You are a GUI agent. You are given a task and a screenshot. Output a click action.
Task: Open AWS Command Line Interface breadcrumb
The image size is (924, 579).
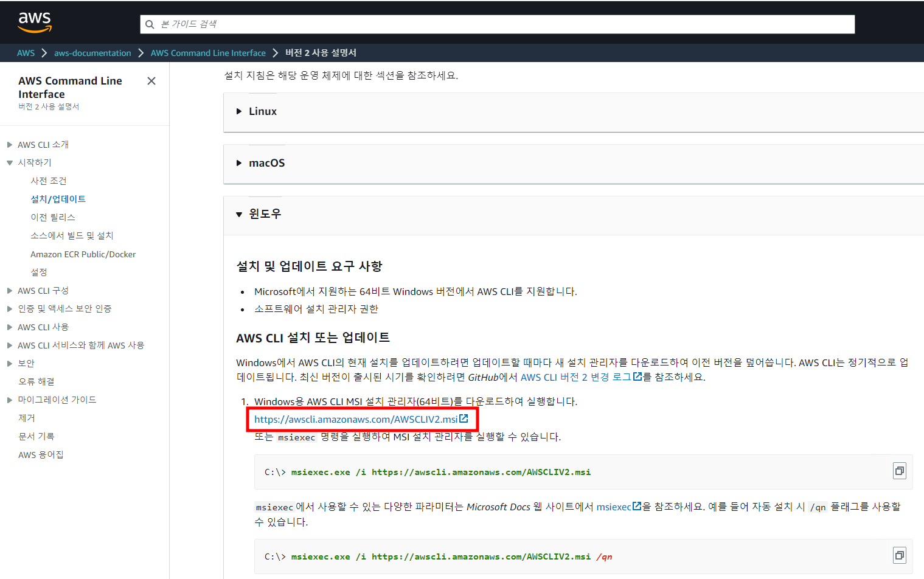pyautogui.click(x=208, y=53)
